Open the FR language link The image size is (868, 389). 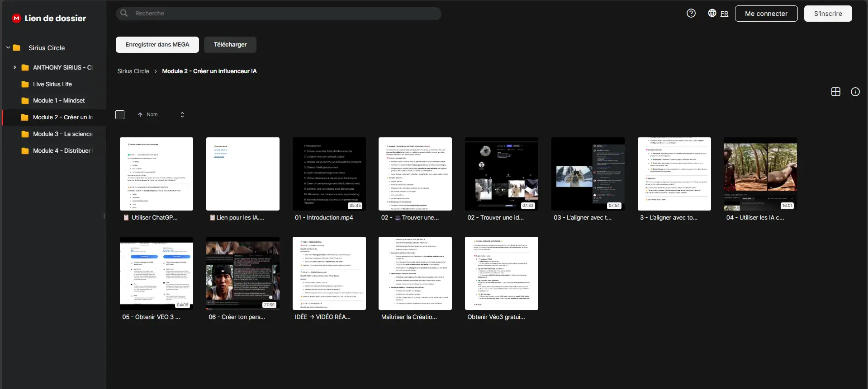coord(724,14)
